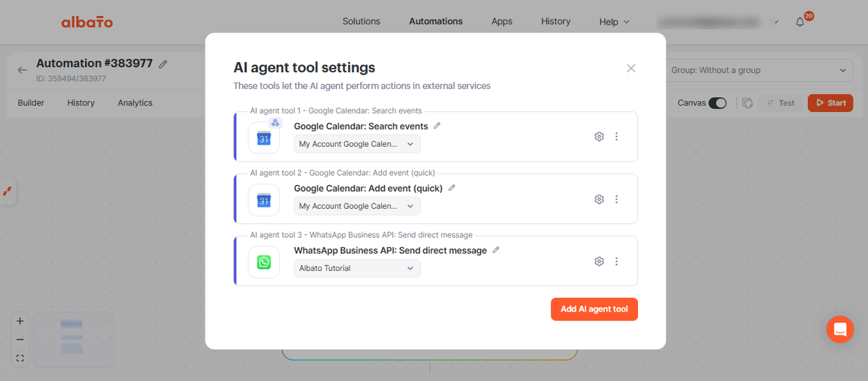The width and height of the screenshot is (868, 381).
Task: Open the Albato Tutorial account dropdown
Action: 357,268
